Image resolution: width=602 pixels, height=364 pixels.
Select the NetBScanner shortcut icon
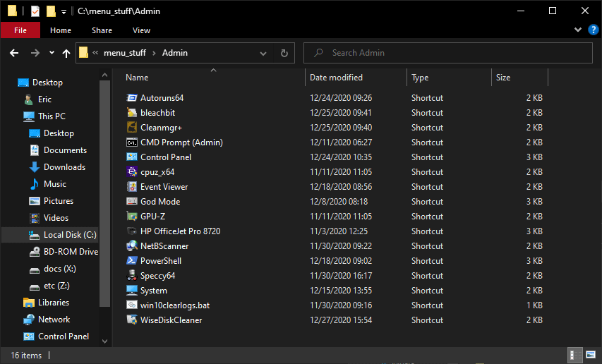point(132,246)
